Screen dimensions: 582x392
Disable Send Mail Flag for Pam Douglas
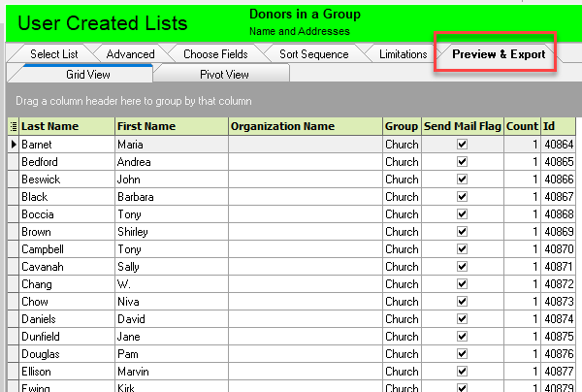point(462,354)
